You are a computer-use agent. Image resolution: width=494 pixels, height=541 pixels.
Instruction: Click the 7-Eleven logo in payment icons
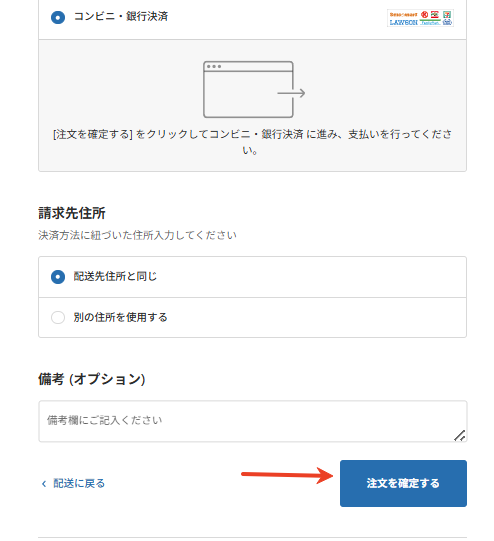click(x=447, y=14)
